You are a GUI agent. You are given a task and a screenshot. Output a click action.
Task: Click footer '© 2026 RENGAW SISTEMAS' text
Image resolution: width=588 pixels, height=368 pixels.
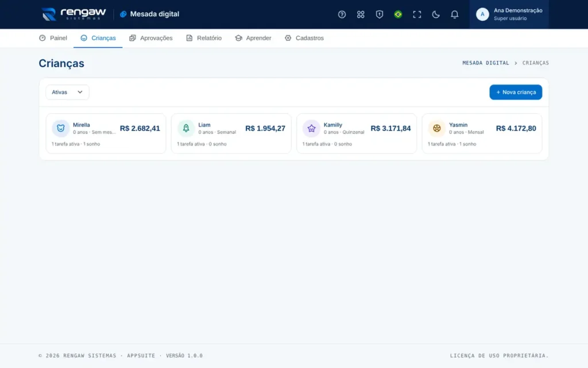click(78, 355)
